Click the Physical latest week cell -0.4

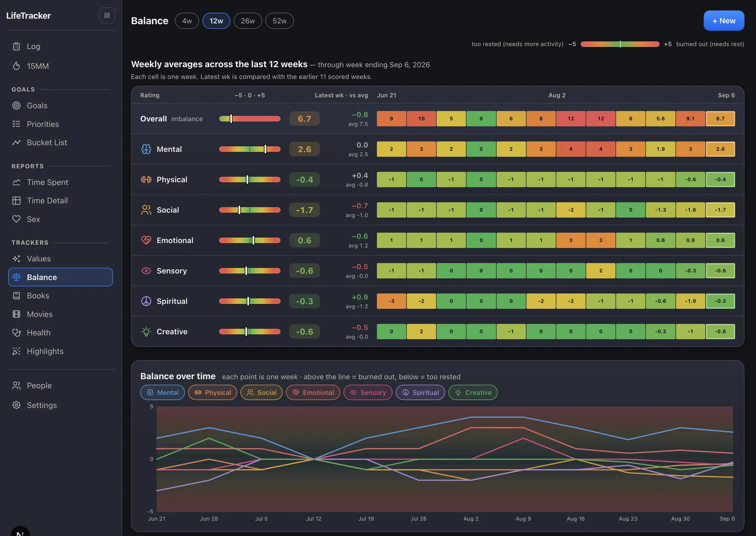(720, 179)
